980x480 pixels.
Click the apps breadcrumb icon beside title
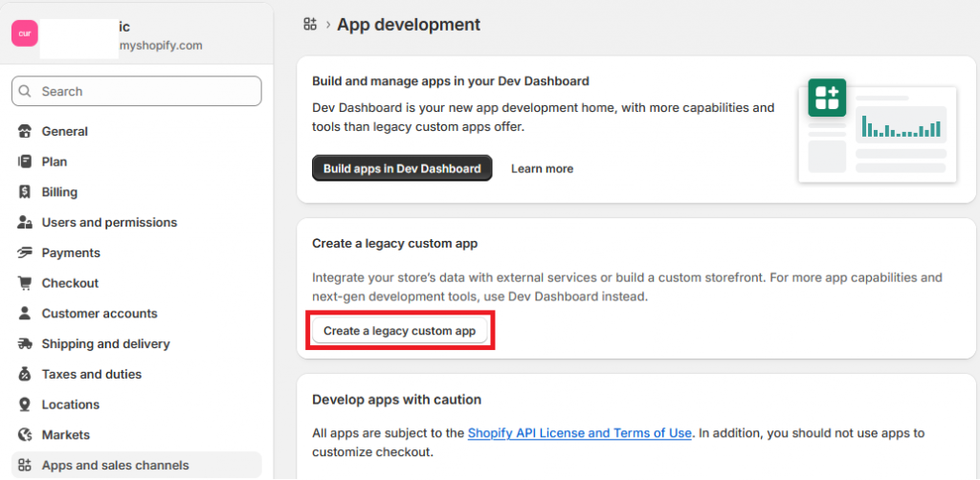tap(309, 24)
